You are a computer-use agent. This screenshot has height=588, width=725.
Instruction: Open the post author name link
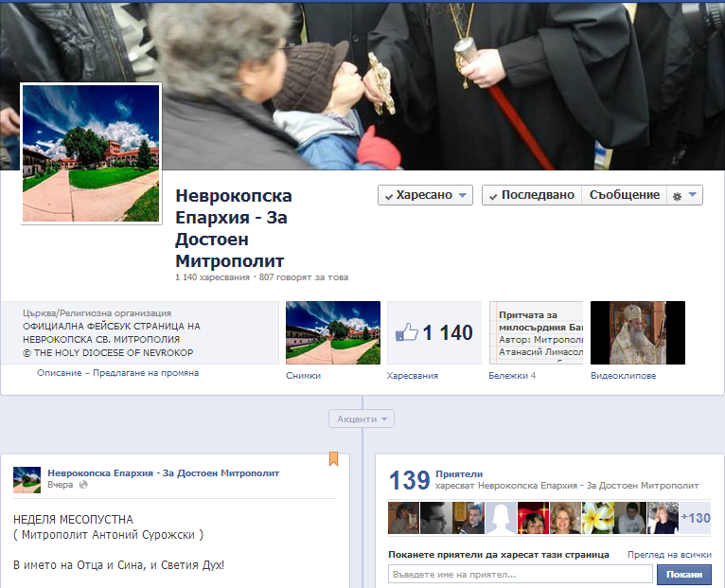[x=163, y=472]
